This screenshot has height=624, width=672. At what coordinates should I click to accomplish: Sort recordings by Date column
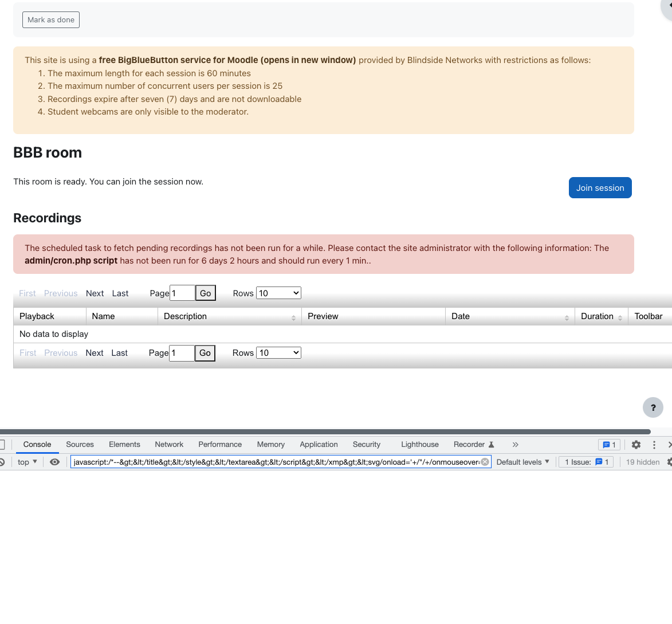[x=510, y=316]
